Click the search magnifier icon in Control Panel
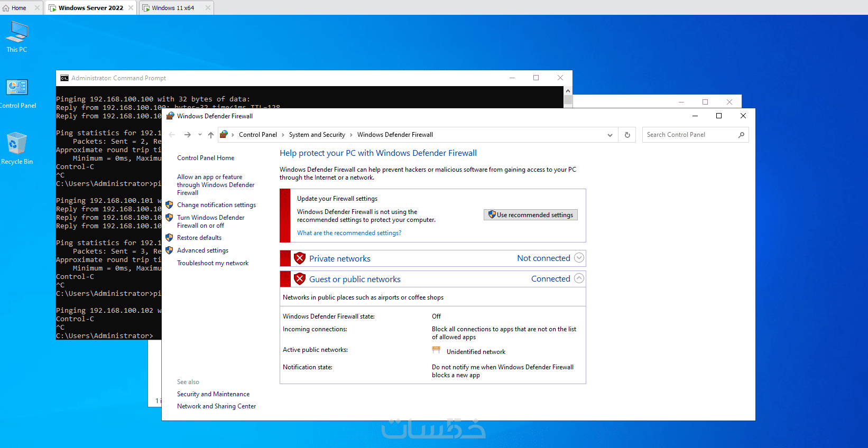 click(x=741, y=135)
